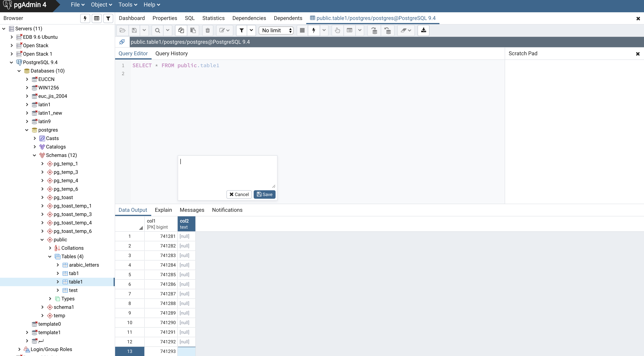Screen dimensions: 644x356
Task: Open the Notifications tab
Action: tap(227, 210)
